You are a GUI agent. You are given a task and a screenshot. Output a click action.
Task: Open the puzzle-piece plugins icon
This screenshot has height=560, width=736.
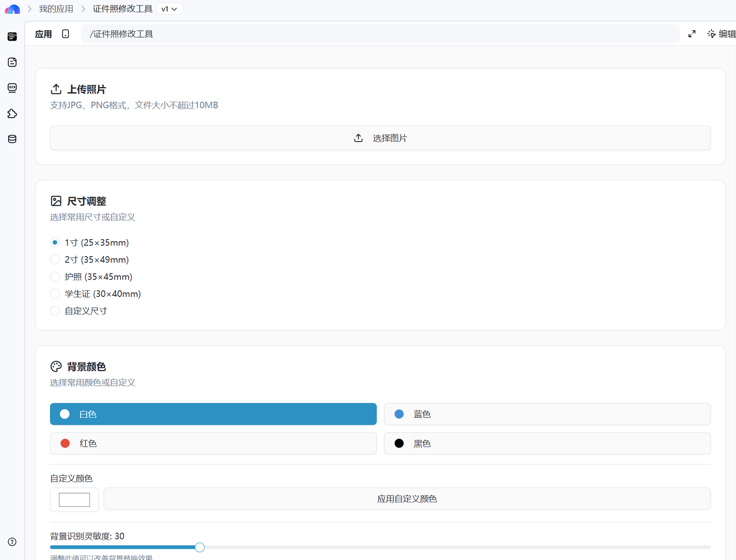12,113
